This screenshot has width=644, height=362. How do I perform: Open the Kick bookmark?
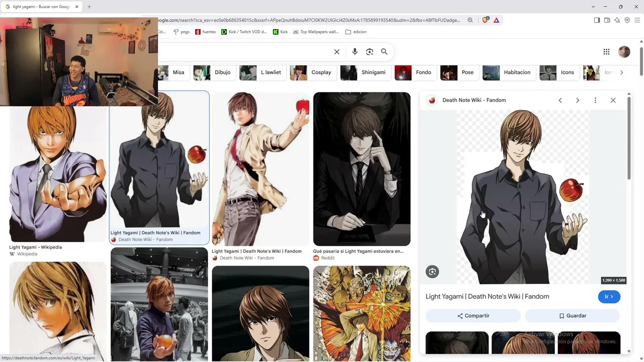[x=280, y=32]
